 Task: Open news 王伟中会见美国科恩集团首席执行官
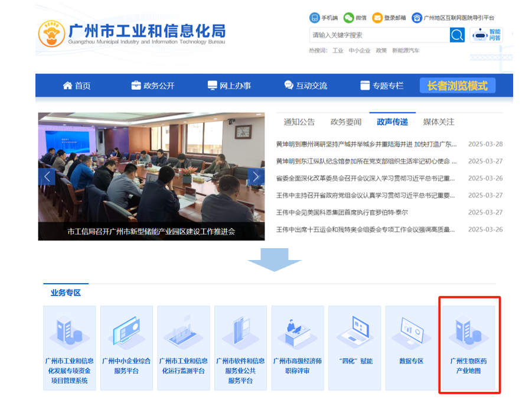[342, 213]
